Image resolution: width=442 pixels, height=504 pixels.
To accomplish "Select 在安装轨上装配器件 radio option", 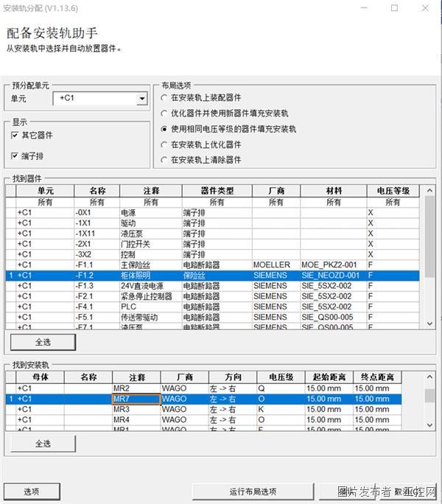I will click(x=164, y=98).
